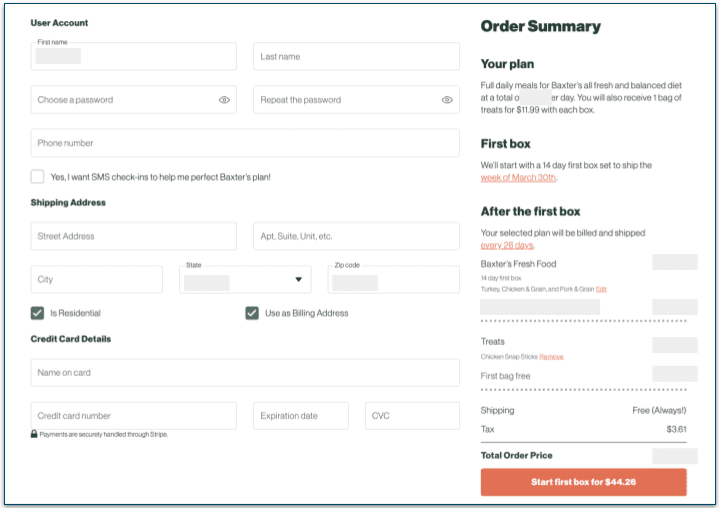This screenshot has width=719, height=508.
Task: Click Remove link for Chicken Snap Sticks
Action: point(551,356)
